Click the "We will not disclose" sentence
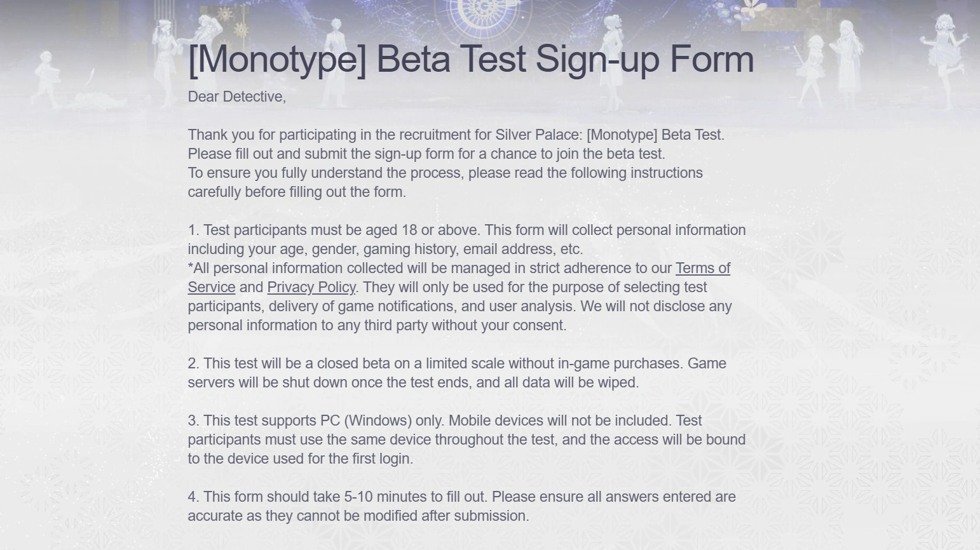This screenshot has height=550, width=980. [x=656, y=307]
